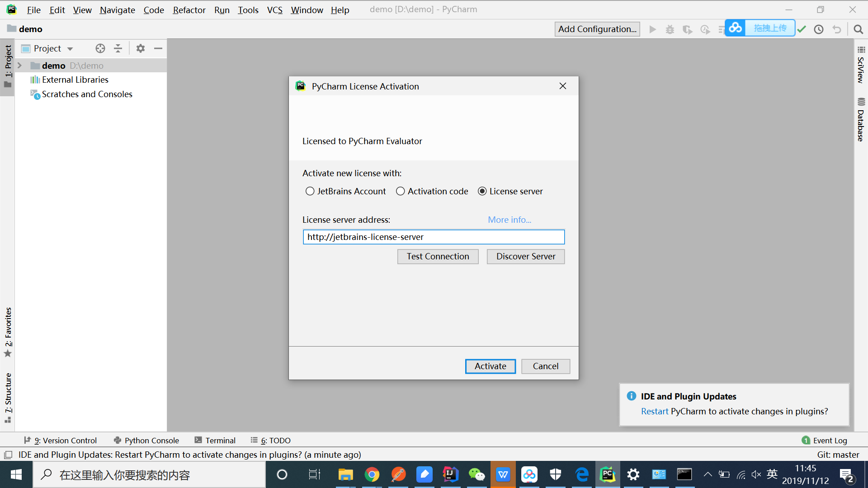Viewport: 868px width, 488px height.
Task: Click the Test Connection button
Action: [x=438, y=256]
